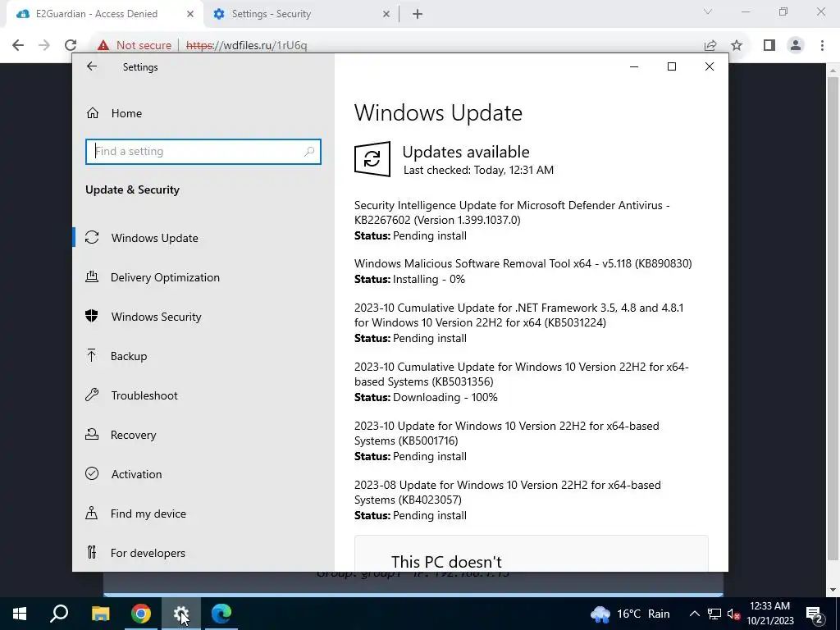Click the Settings back arrow
The width and height of the screenshot is (840, 630).
(x=92, y=66)
